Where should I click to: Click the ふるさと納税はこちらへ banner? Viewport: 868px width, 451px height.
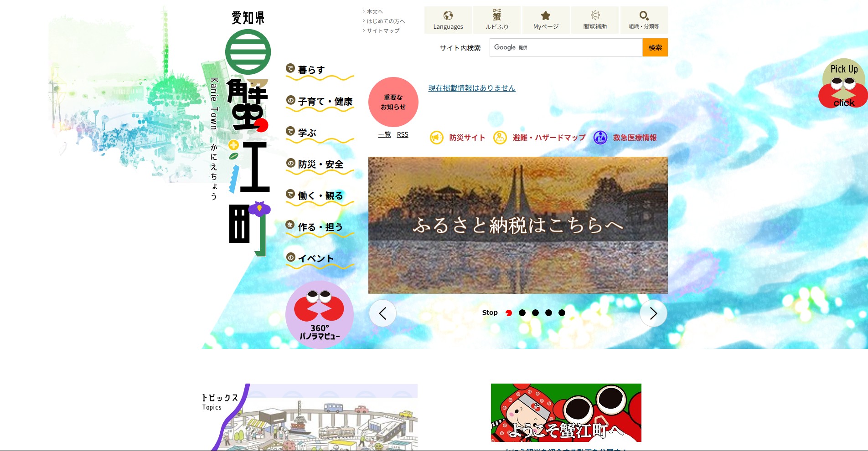tap(518, 225)
